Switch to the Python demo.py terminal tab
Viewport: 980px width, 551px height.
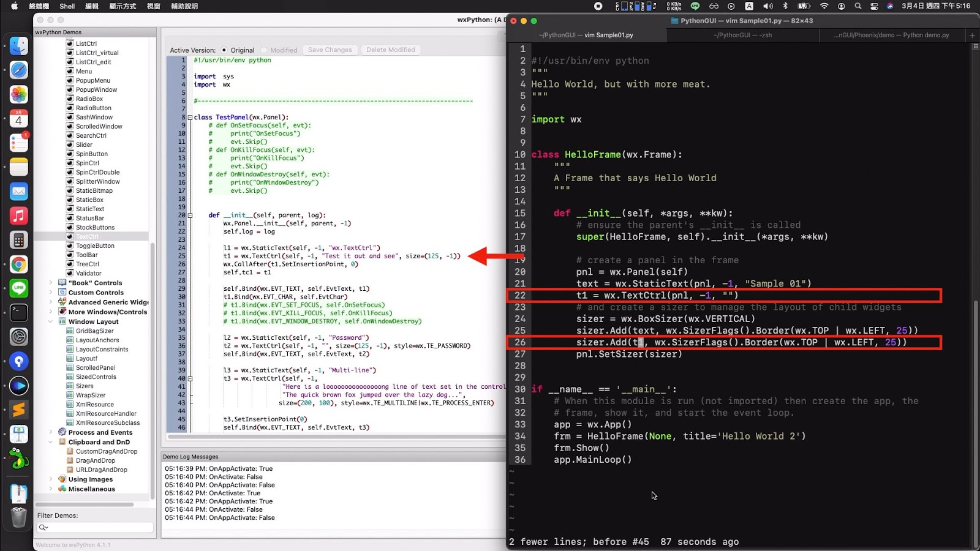pyautogui.click(x=891, y=35)
